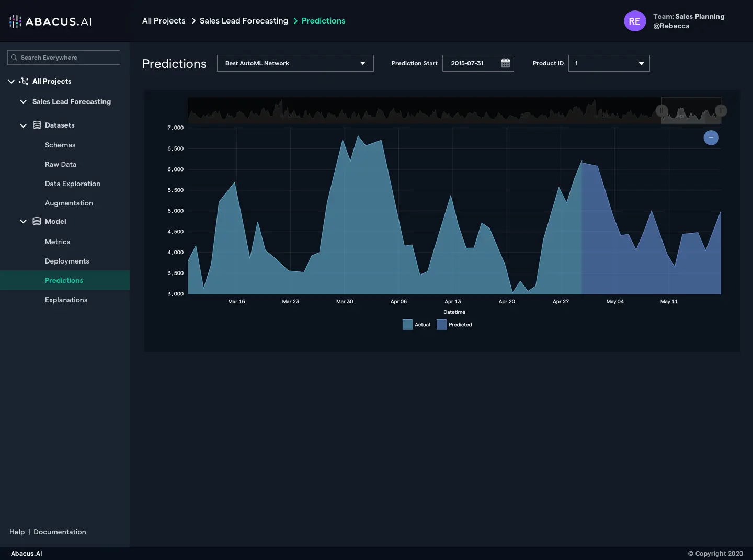
Task: Click the Abacus.AI logo icon
Action: [15, 21]
